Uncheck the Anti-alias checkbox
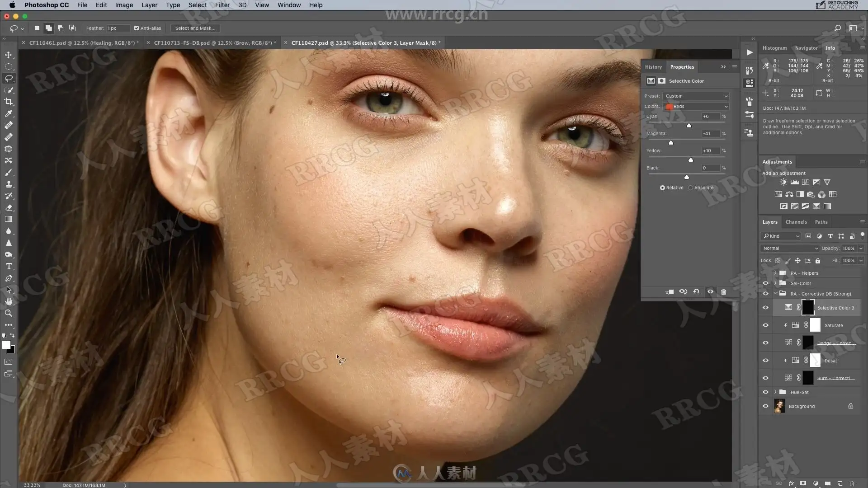 tap(137, 28)
